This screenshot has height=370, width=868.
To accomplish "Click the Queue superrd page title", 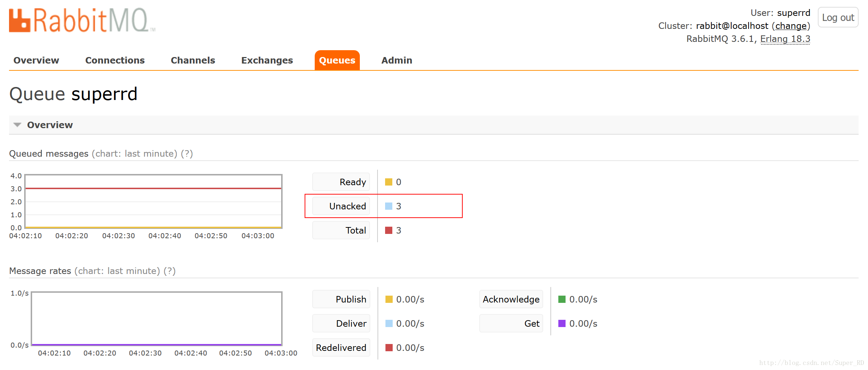I will [73, 94].
